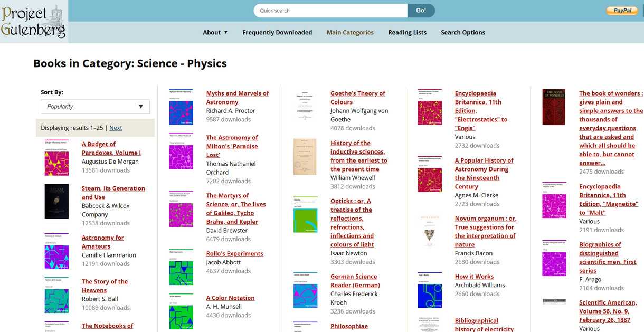Open 'Scientific American, Volume 56' link

click(x=608, y=311)
